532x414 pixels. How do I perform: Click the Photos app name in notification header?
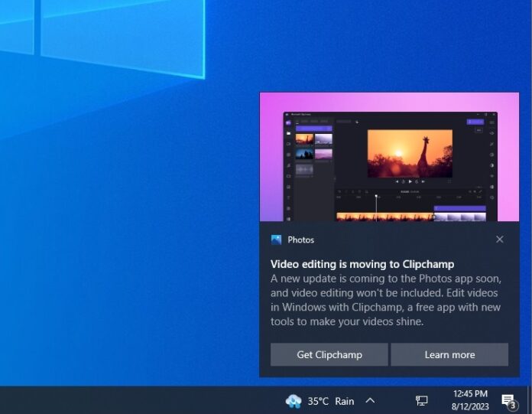[301, 240]
